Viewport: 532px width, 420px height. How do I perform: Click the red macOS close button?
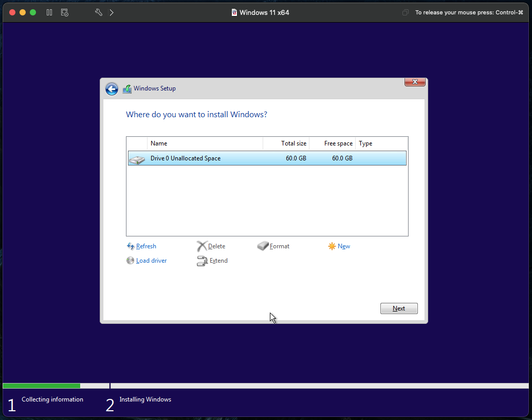point(12,12)
